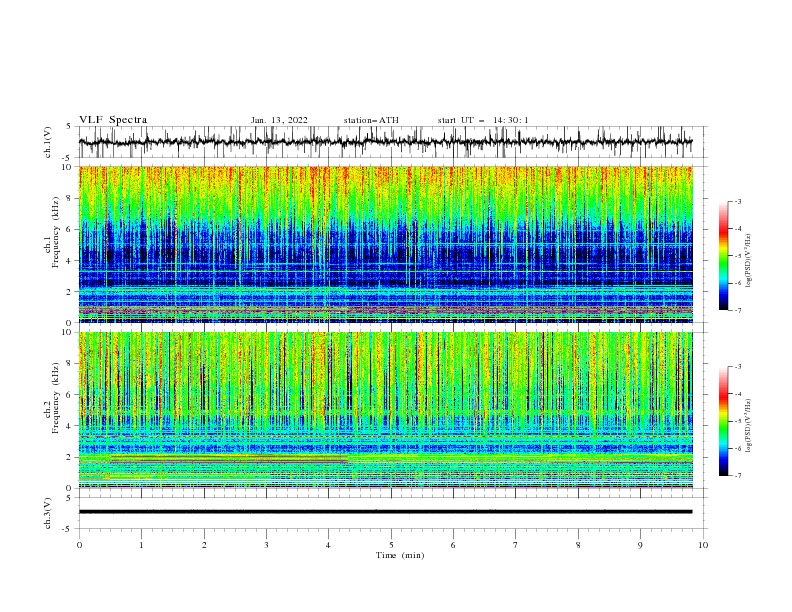This screenshot has width=792, height=612.
Task: Click the "ch.1(V)" axis label
Action: coord(48,142)
